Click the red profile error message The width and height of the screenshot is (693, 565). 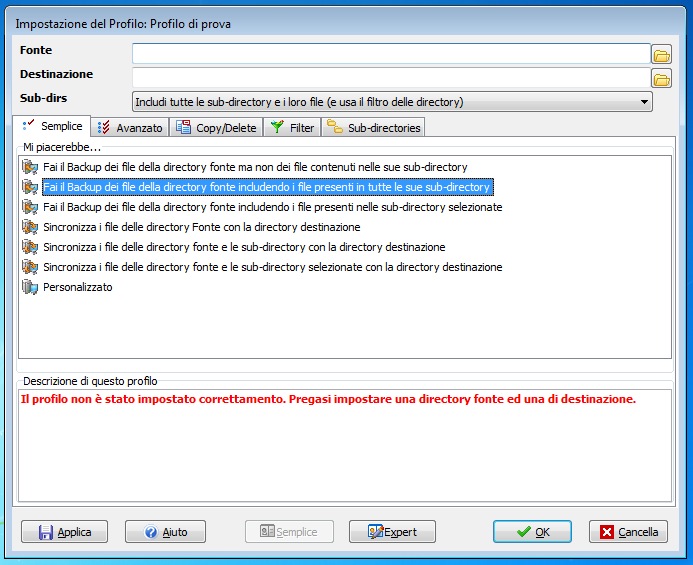pyautogui.click(x=328, y=399)
